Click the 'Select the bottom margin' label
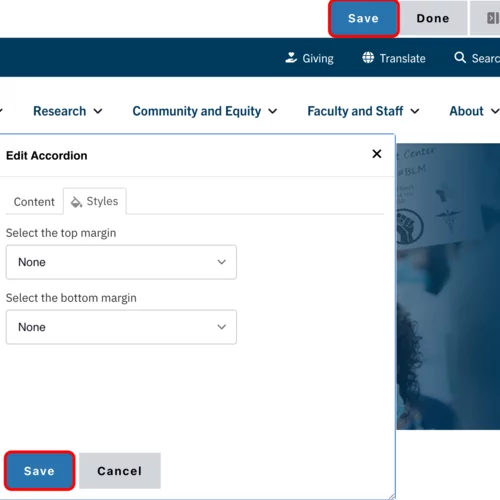500x500 pixels. [x=71, y=298]
